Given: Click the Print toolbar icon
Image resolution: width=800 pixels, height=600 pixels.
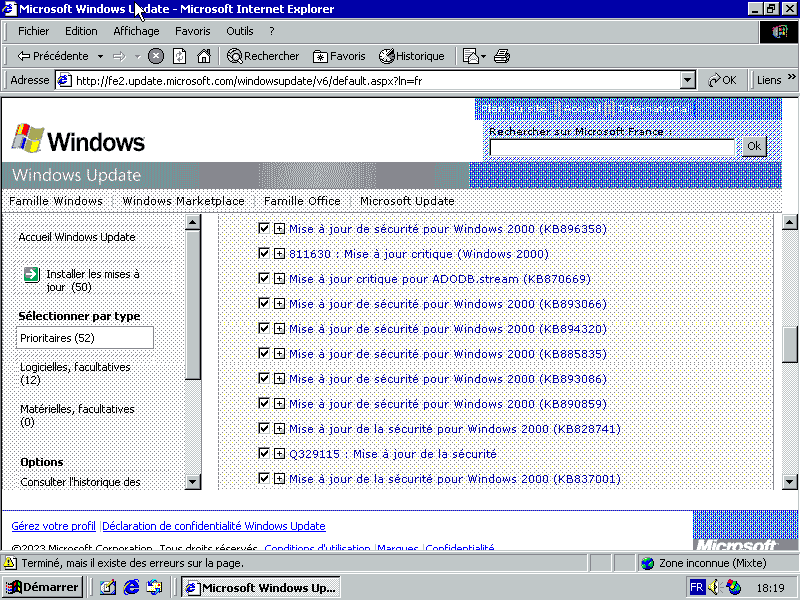Looking at the screenshot, I should [x=502, y=56].
